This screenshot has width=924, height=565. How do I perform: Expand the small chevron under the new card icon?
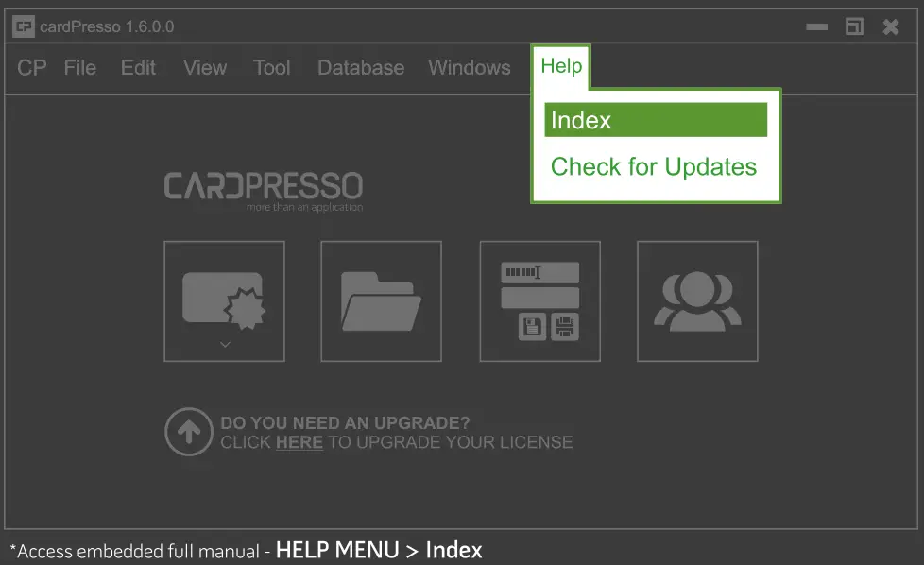[225, 345]
